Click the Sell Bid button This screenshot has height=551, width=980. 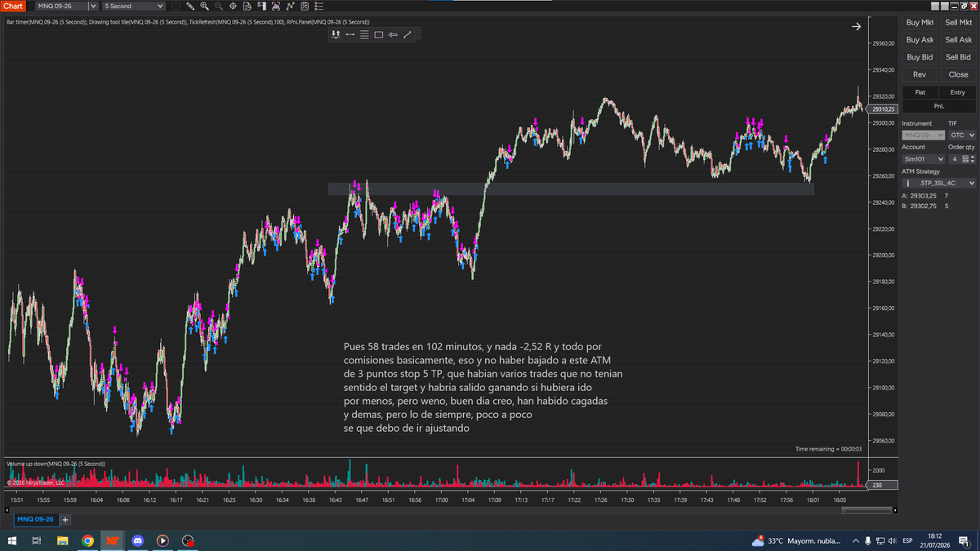[959, 57]
